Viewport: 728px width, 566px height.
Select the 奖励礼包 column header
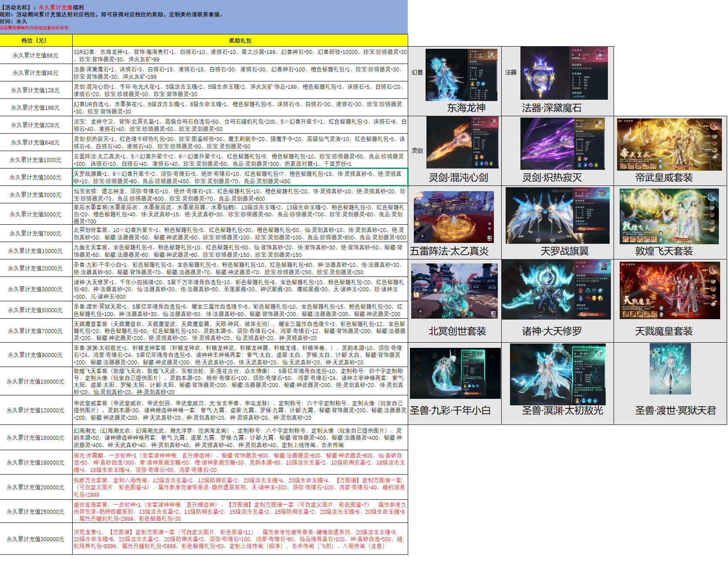pyautogui.click(x=240, y=40)
